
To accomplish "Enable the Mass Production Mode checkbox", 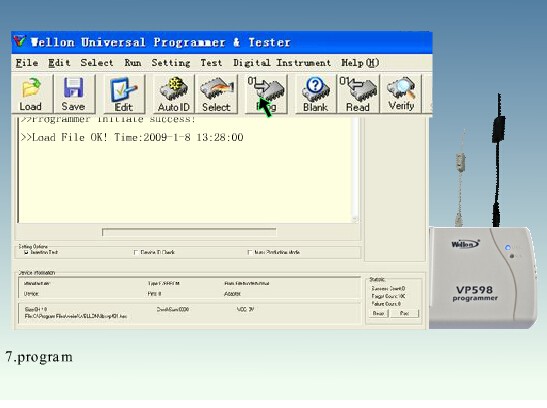I will tap(250, 252).
